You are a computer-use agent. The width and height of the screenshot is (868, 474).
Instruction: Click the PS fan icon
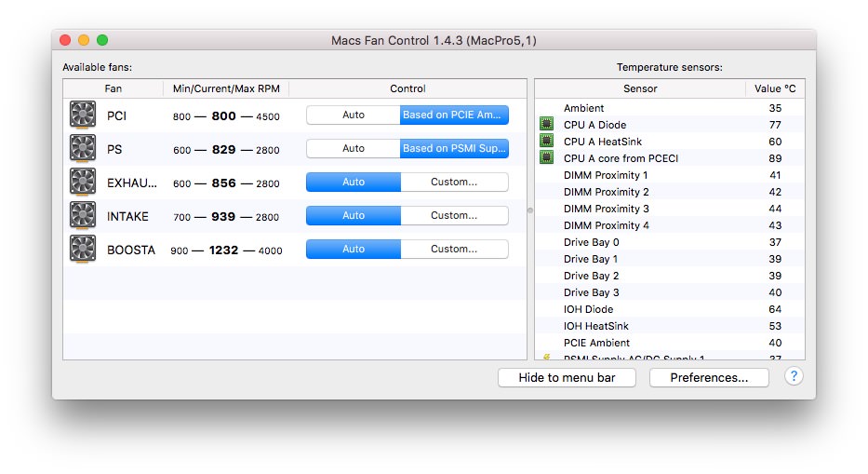pos(83,149)
